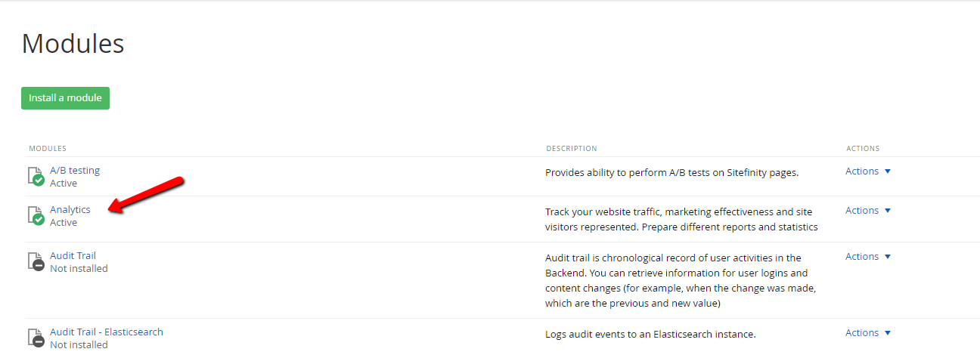Expand Actions dropdown for Audit Trail - Elasticsearch
This screenshot has width=980, height=355.
click(x=868, y=333)
